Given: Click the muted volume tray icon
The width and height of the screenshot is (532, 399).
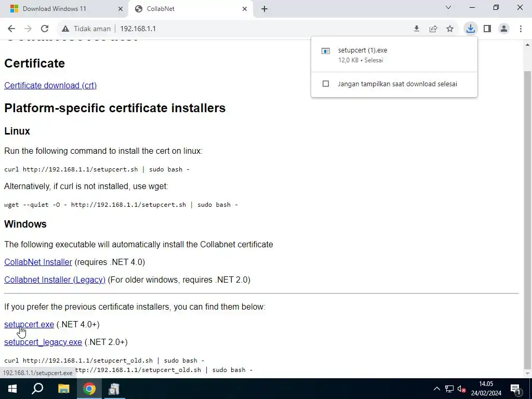Looking at the screenshot, I should 461,389.
